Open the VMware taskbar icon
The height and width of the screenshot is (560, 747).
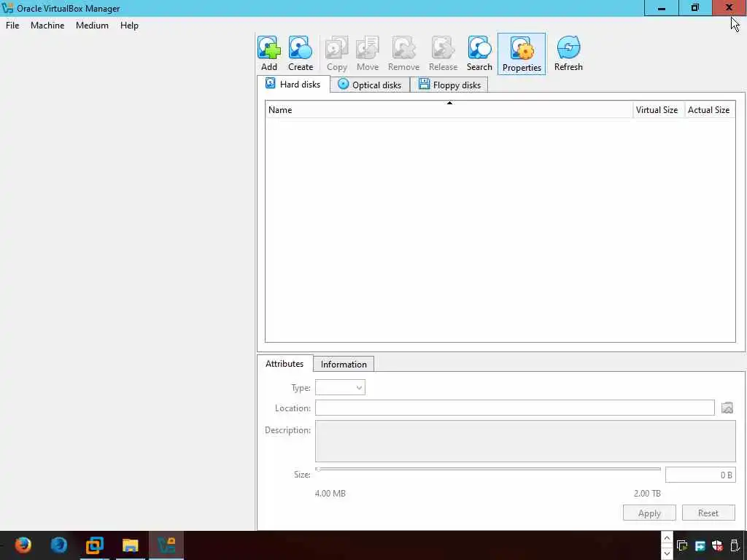94,545
